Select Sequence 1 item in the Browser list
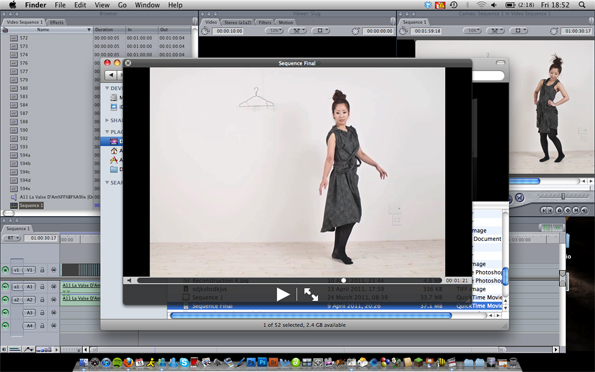Screen dimensions: 595x372 point(31,205)
